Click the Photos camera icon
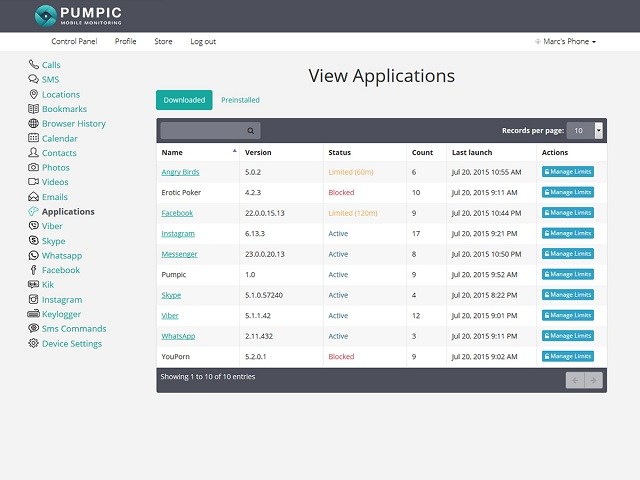The height and width of the screenshot is (480, 640). click(x=33, y=168)
